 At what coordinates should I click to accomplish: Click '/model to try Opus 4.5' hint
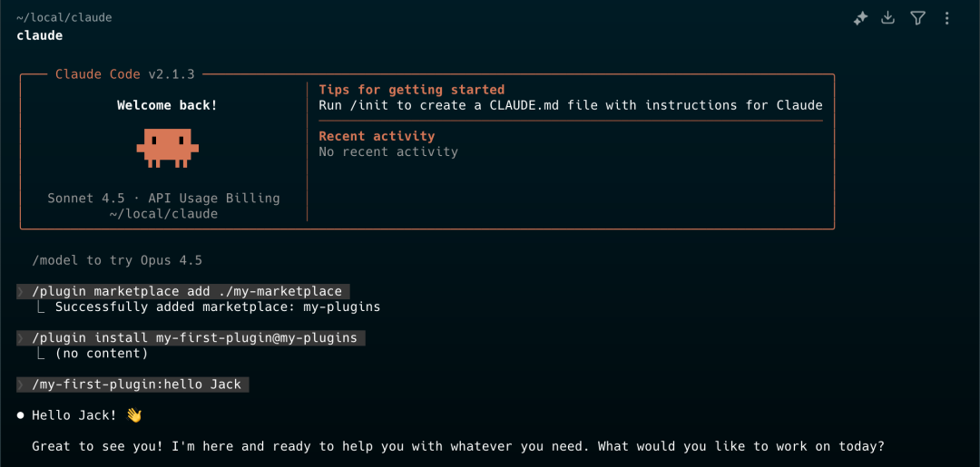117,260
